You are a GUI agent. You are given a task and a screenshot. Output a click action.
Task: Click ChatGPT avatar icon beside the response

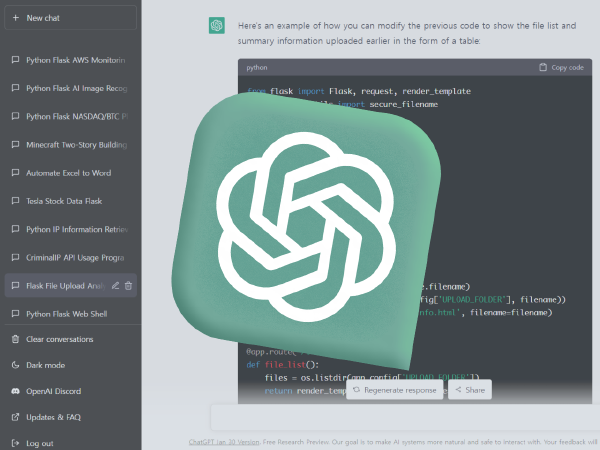point(217,25)
